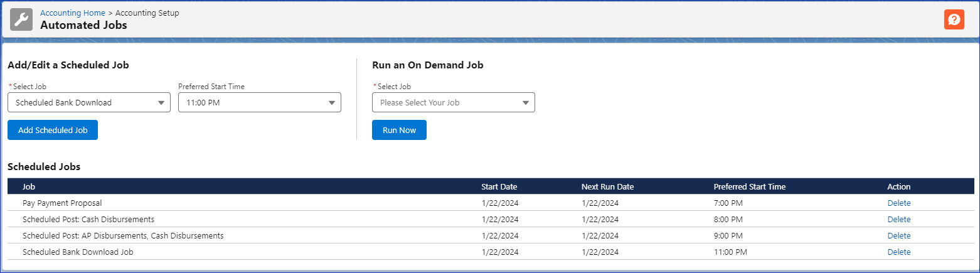Click the Action column header
The height and width of the screenshot is (273, 980).
898,186
